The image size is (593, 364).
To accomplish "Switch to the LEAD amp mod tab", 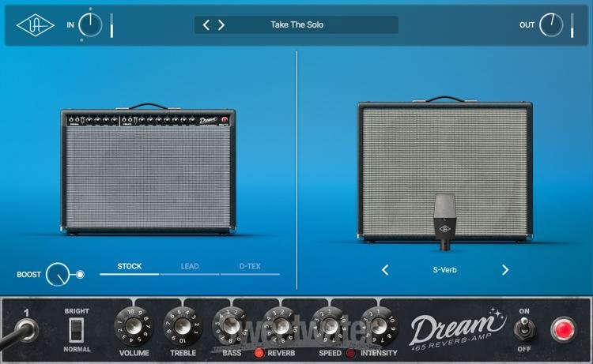I will 190,267.
